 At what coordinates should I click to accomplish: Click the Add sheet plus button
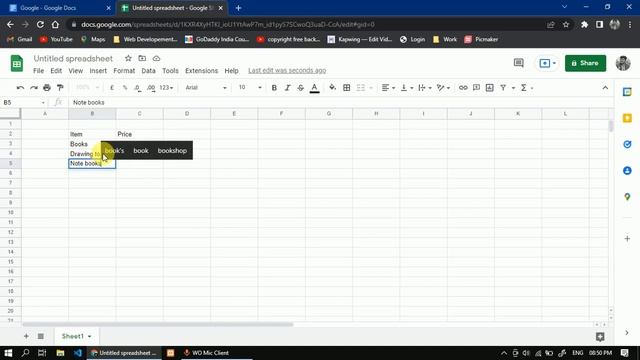(26, 336)
